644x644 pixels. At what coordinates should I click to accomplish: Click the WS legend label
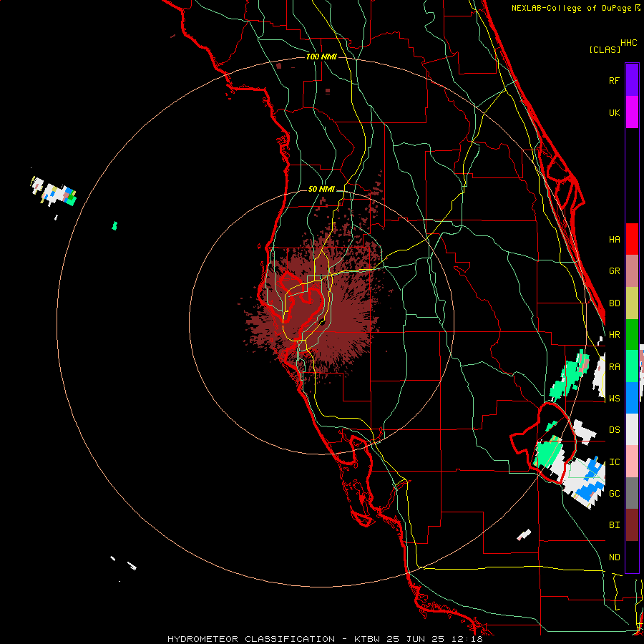[x=614, y=399]
